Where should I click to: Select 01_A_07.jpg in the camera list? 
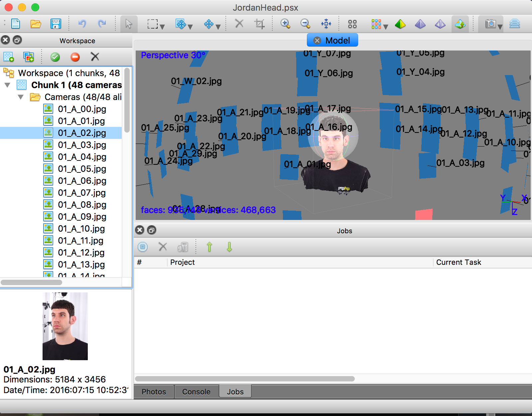pos(82,193)
